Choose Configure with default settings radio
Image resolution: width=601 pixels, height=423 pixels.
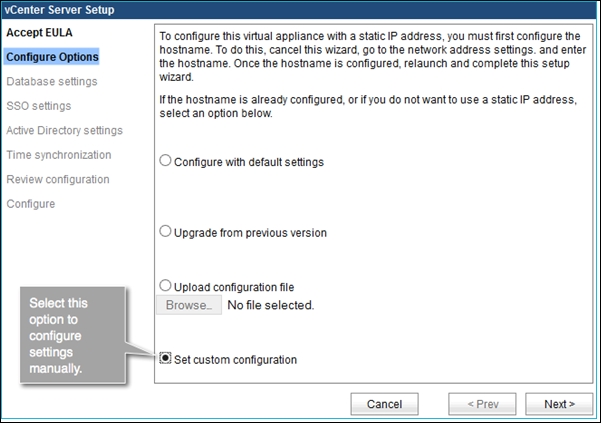[166, 161]
